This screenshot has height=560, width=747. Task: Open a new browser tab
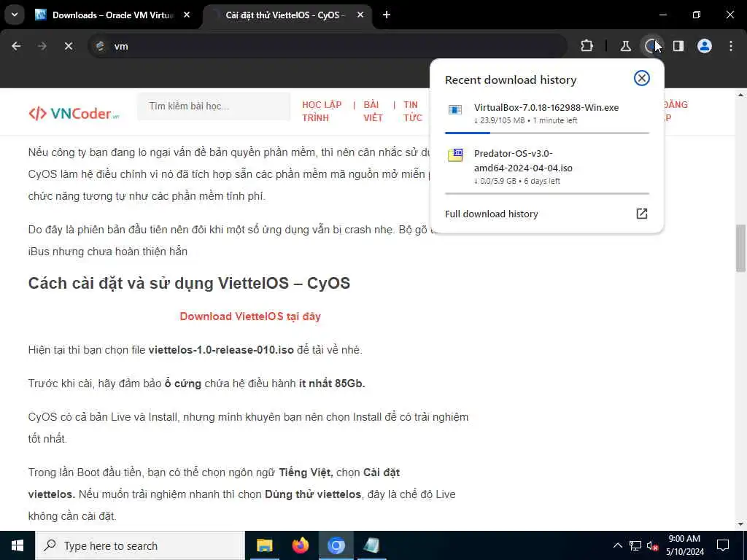point(387,15)
